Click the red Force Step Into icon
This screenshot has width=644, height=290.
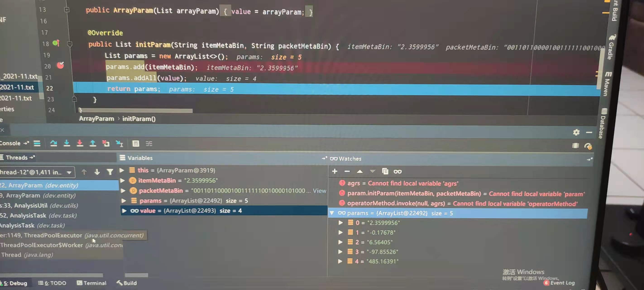tap(80, 143)
